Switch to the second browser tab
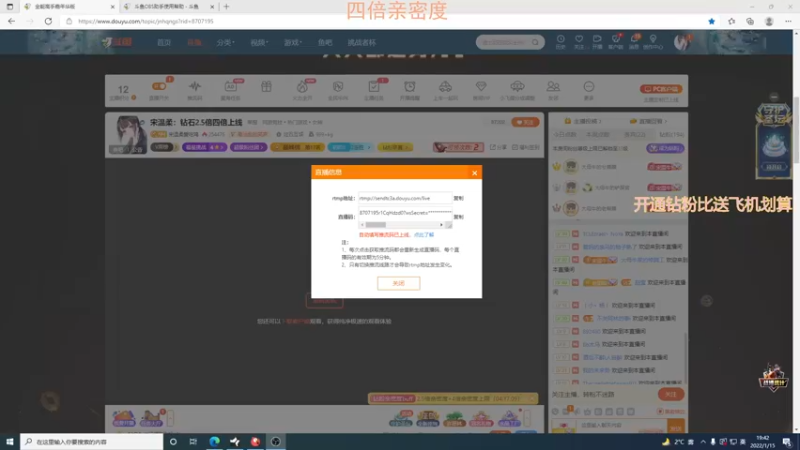Image resolution: width=800 pixels, height=450 pixels. tap(167, 7)
